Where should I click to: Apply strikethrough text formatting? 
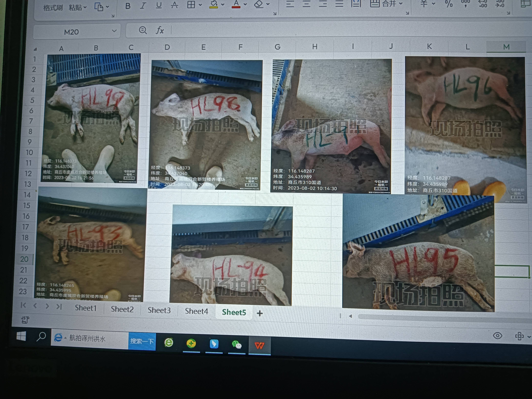click(x=175, y=5)
